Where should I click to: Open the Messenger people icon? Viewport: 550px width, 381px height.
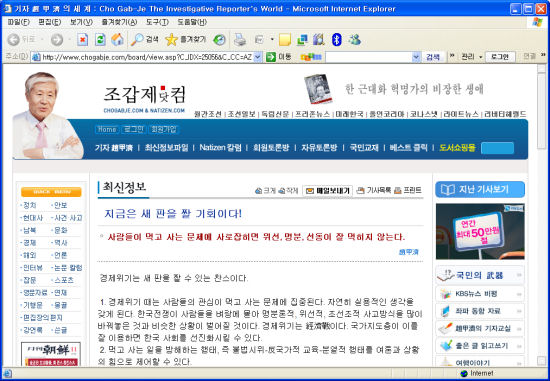click(354, 39)
